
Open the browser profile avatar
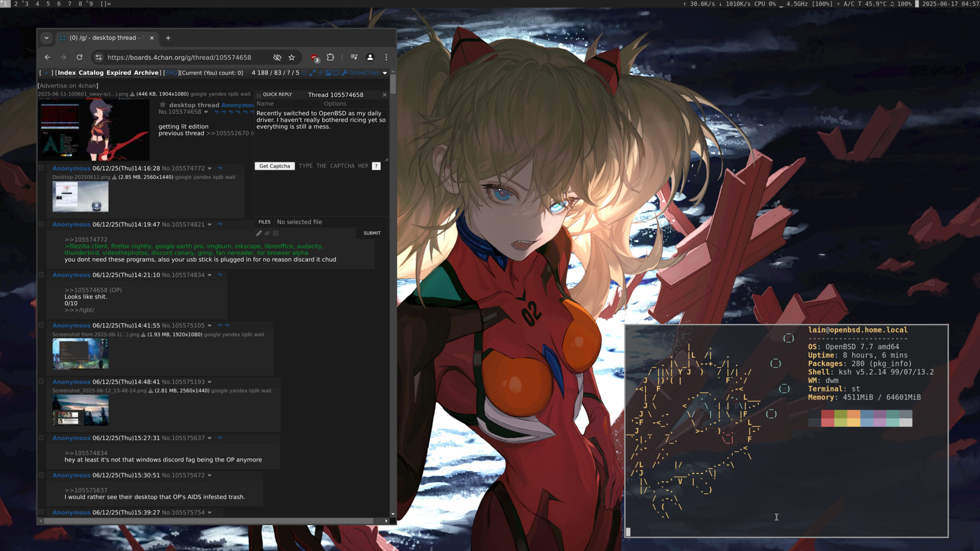click(370, 58)
